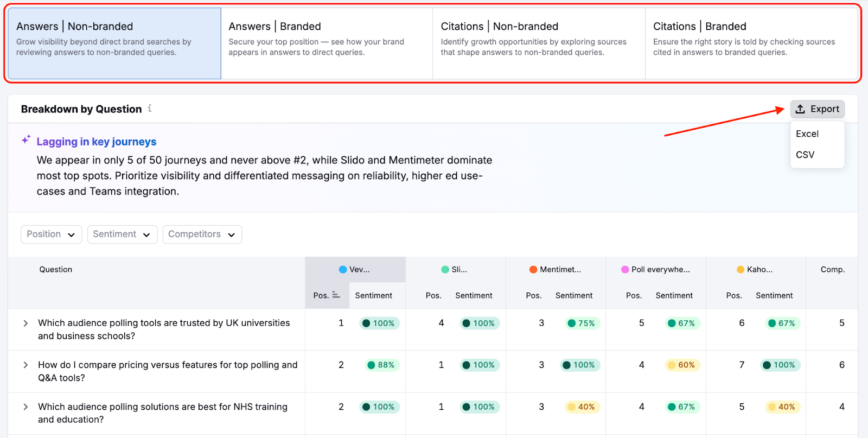The height and width of the screenshot is (438, 868).
Task: Click the Sentiment header under Kaho...
Action: tap(774, 296)
